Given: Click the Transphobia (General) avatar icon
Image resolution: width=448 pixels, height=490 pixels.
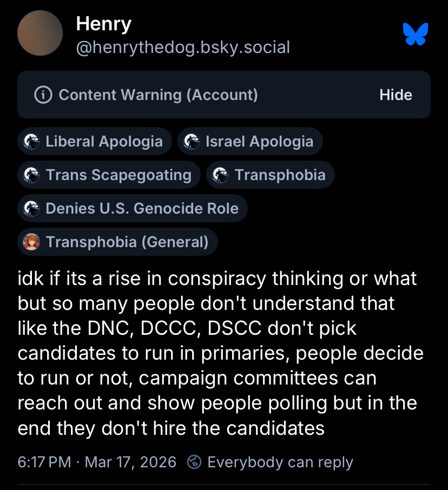Looking at the screenshot, I should coord(32,242).
